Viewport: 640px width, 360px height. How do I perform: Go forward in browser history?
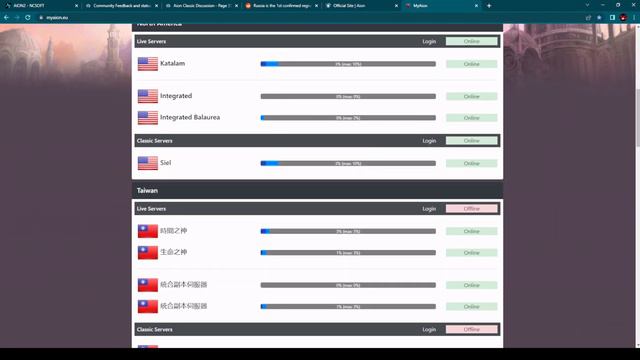(x=17, y=18)
